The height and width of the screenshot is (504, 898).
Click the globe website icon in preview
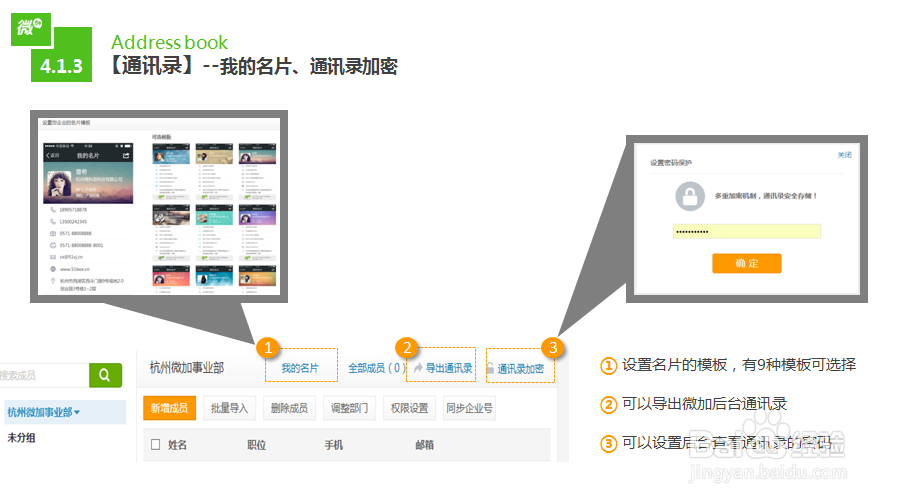pyautogui.click(x=53, y=269)
